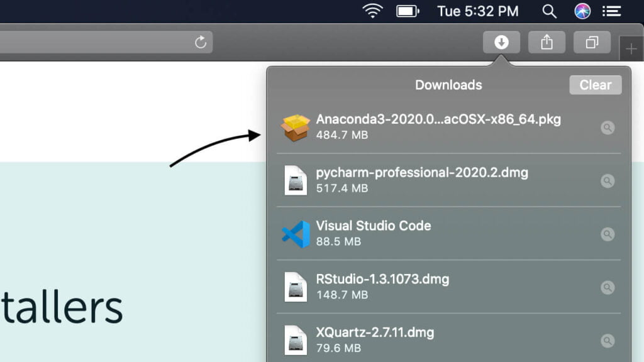Click the 484.7 MB size label
Viewport: 644px width, 362px height.
[341, 135]
